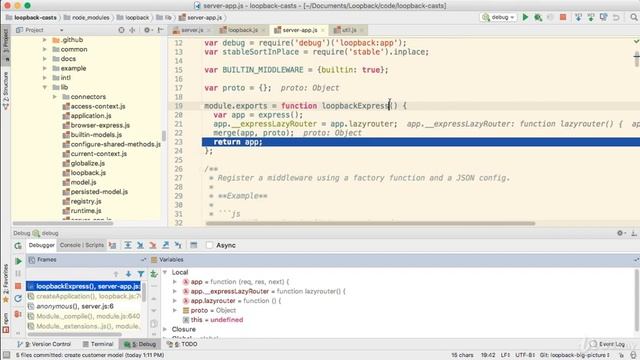Open the debug run configuration dropdown
The height and width of the screenshot is (360, 640).
coord(498,17)
